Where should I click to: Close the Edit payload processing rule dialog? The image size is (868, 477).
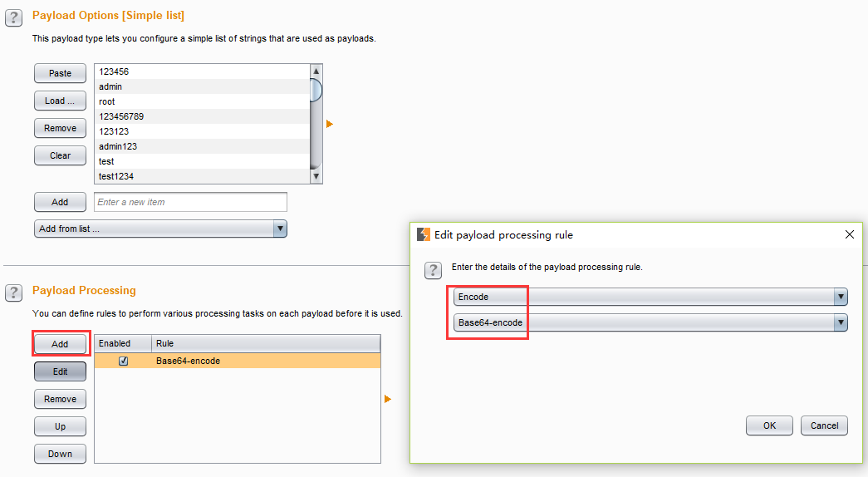[850, 235]
